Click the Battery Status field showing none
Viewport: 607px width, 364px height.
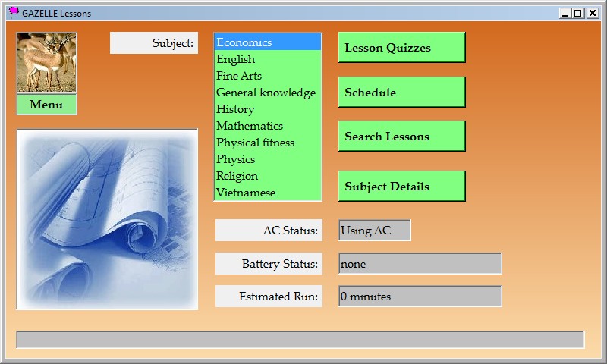420,264
